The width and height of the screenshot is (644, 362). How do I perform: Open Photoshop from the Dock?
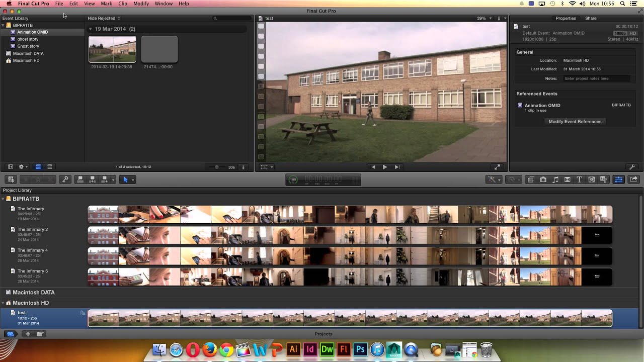coord(361,349)
